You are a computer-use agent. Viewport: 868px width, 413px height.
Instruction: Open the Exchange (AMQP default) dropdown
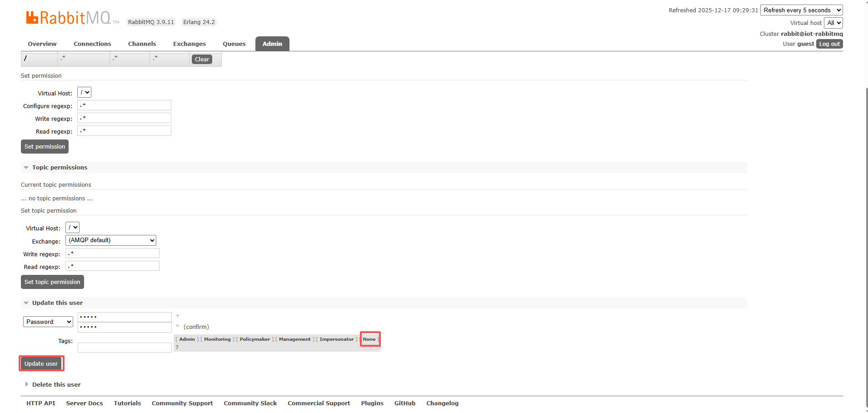click(111, 240)
